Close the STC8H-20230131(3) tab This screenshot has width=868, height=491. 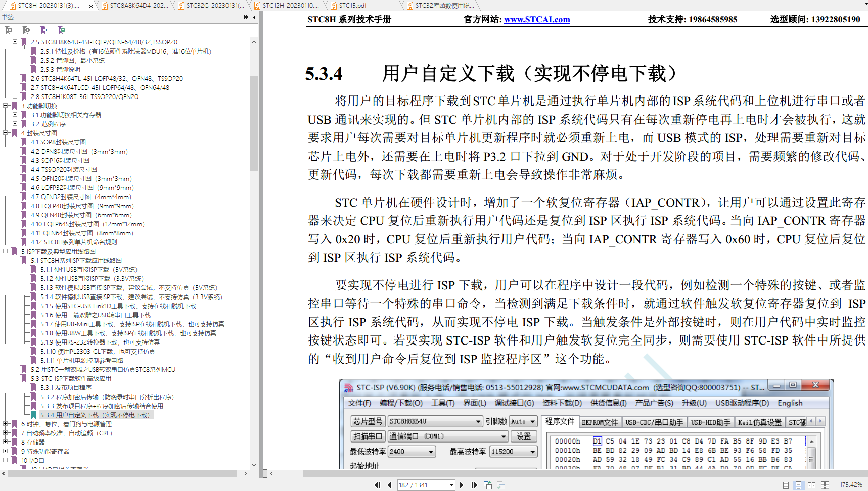click(x=91, y=6)
